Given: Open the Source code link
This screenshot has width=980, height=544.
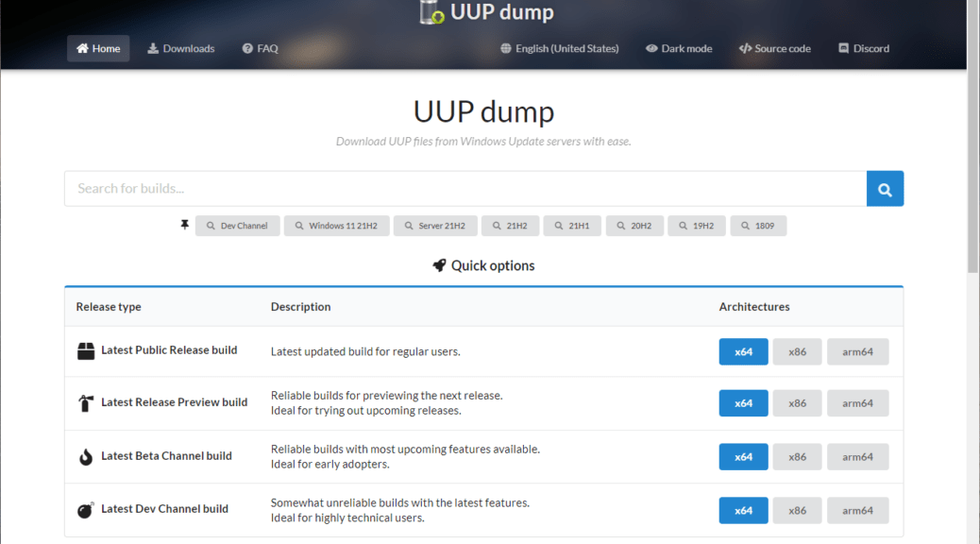Looking at the screenshot, I should coord(774,48).
